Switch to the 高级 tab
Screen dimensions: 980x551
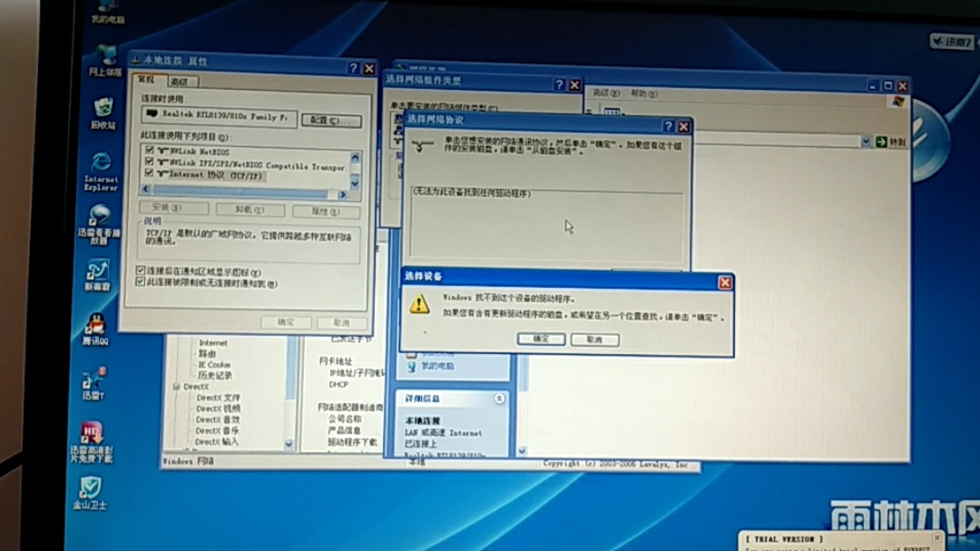point(180,82)
